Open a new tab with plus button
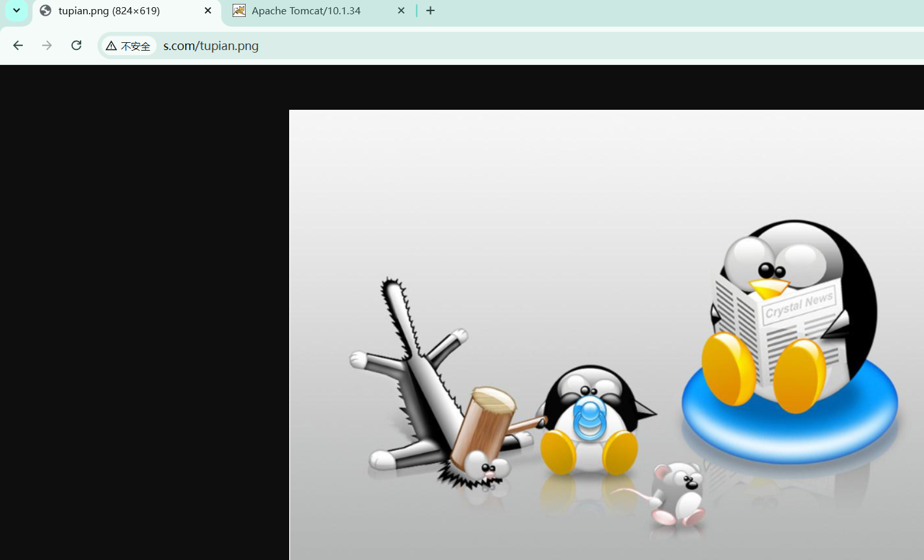Screen dimensions: 924x560 pos(430,11)
